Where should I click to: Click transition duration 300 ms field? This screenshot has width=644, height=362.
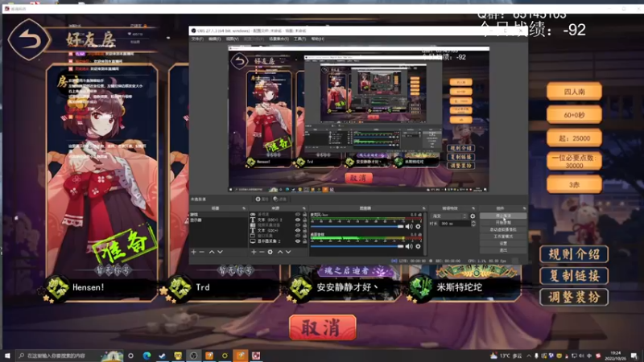455,224
